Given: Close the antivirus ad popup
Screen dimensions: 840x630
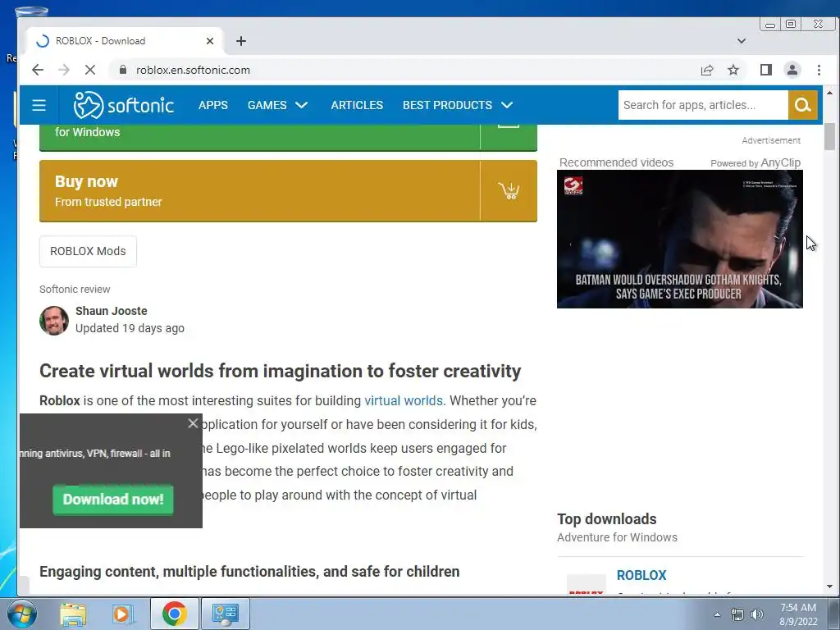Looking at the screenshot, I should (193, 424).
